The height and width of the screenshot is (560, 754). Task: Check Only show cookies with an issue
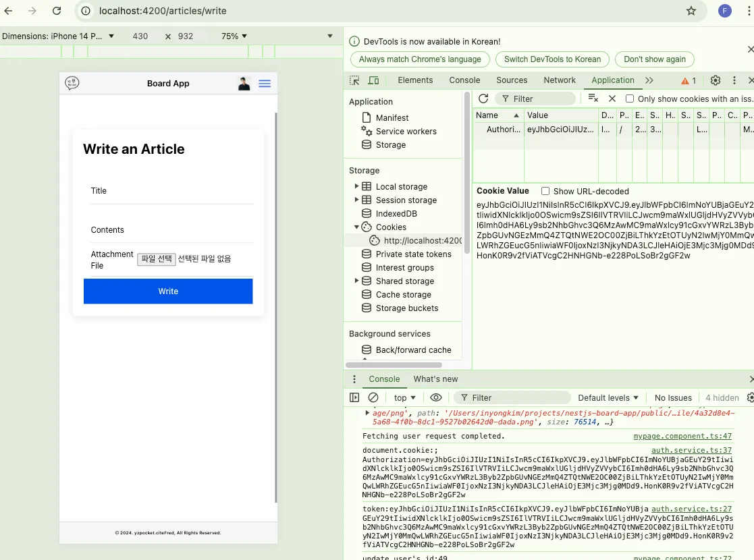tap(629, 99)
